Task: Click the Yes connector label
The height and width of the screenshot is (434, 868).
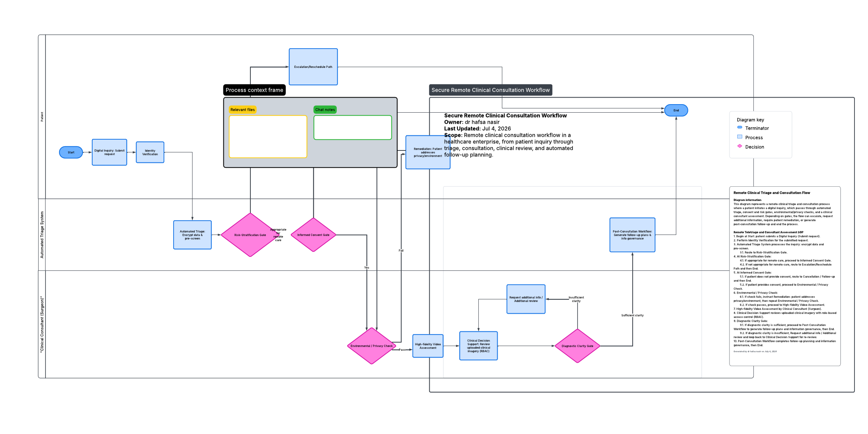Action: (x=366, y=268)
